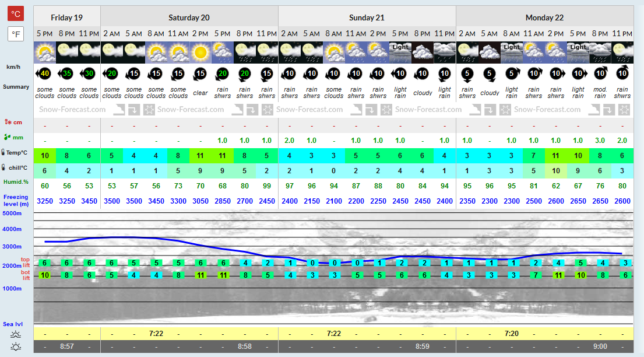Click the cloudy weather icon for Sunday 8 PM

(422, 52)
